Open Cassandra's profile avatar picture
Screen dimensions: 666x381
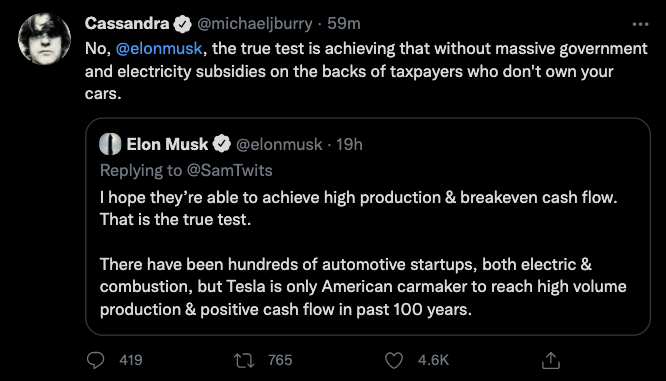click(45, 39)
